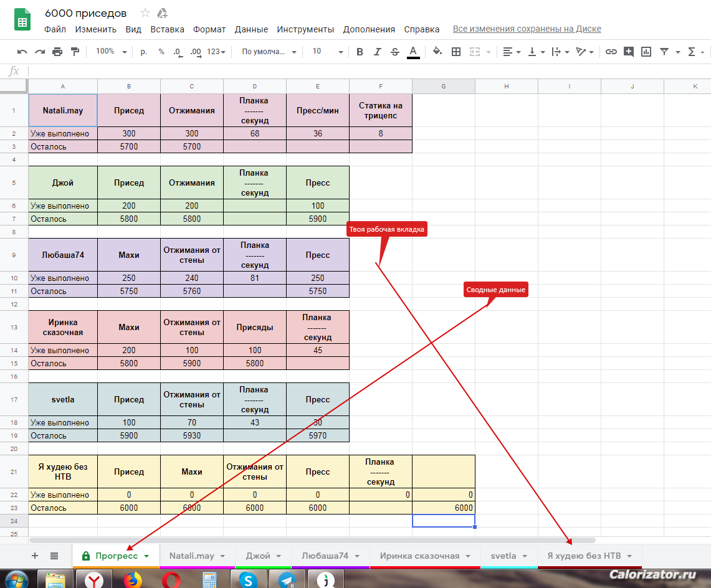Click 'Все изменения сохранены на Диске' link
711x588 pixels.
pos(527,29)
